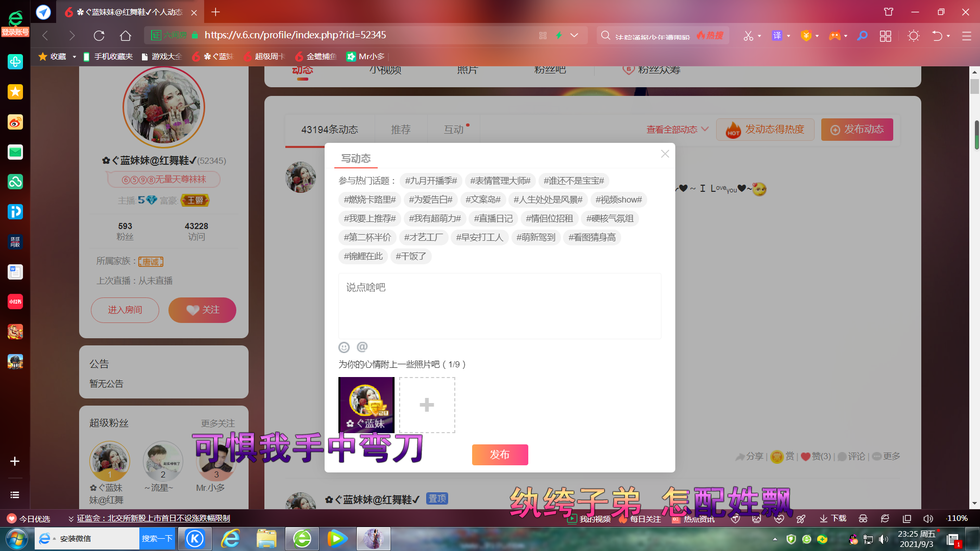Viewport: 980px width, 551px height.
Task: Open the 推荐 tab
Action: pyautogui.click(x=401, y=130)
